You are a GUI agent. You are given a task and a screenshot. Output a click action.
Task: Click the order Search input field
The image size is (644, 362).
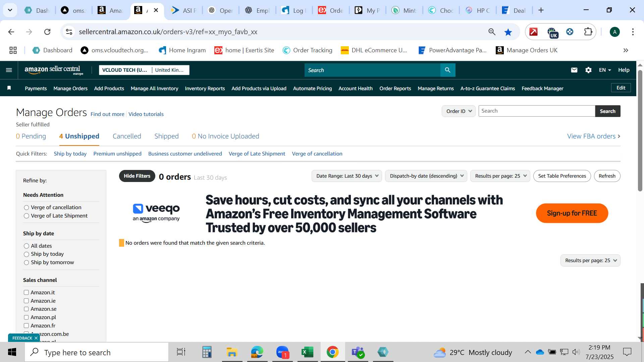(537, 111)
